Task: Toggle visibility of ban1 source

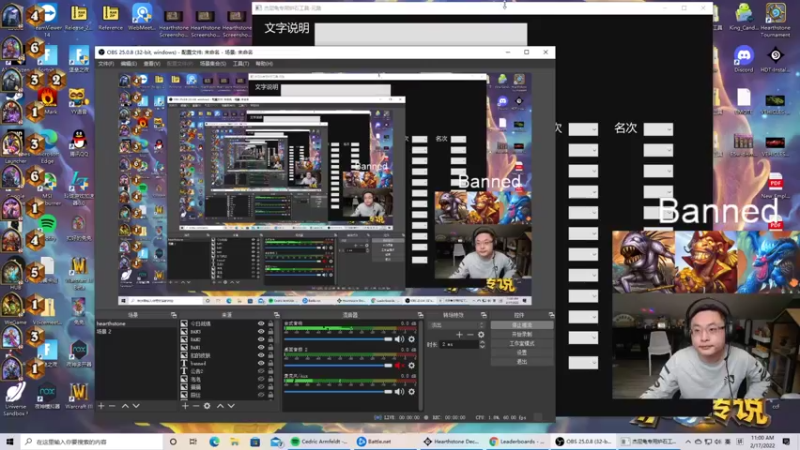Action: pos(261,347)
